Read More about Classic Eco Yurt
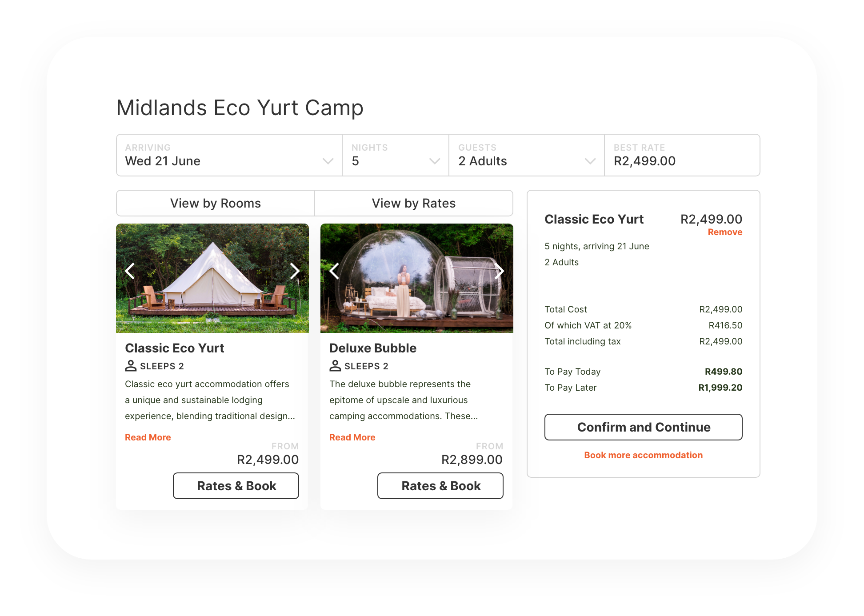Image resolution: width=864 pixels, height=616 pixels. (x=148, y=437)
